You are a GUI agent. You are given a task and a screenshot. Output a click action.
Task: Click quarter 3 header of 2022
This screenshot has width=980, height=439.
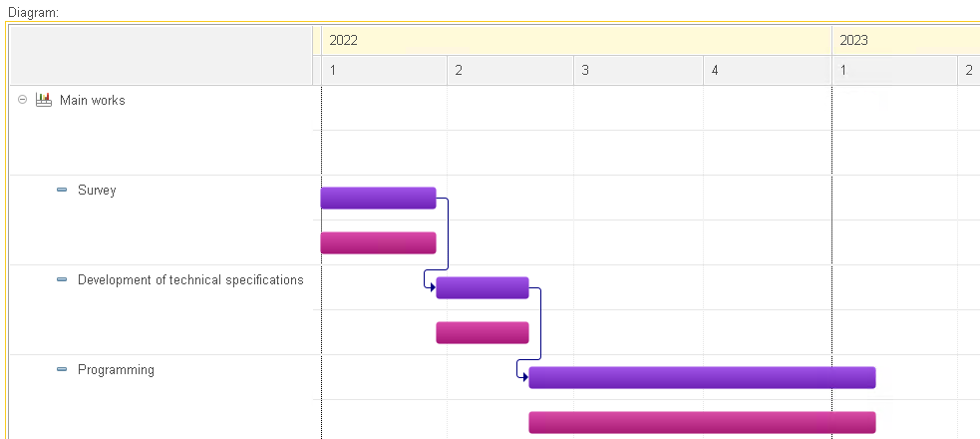coord(638,70)
